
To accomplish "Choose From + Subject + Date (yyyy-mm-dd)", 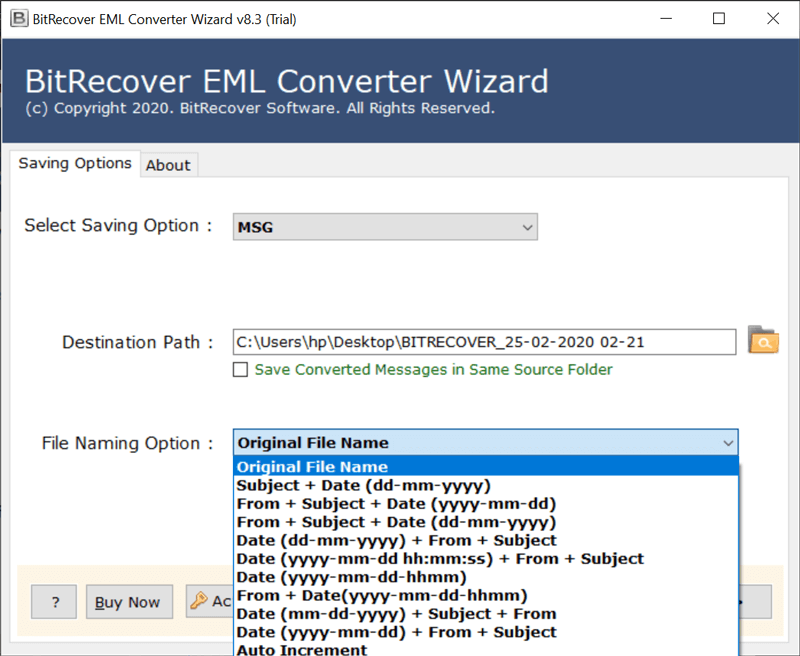I will [x=486, y=503].
